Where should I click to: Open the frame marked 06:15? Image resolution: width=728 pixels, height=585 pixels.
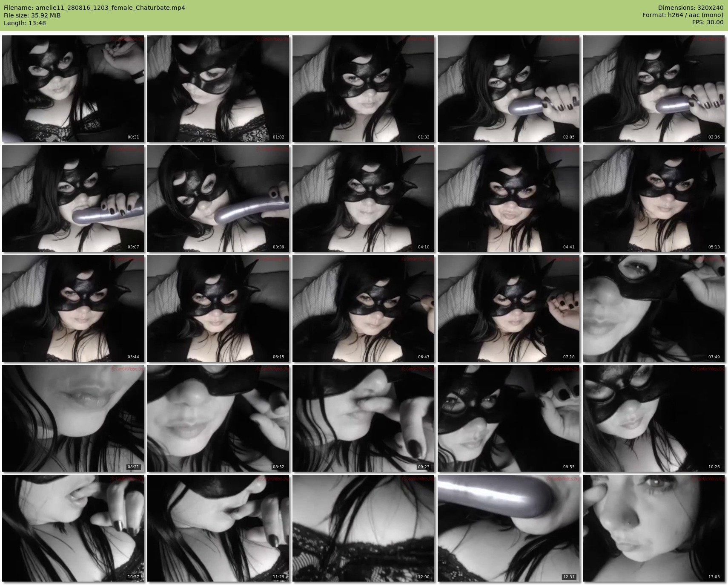click(x=218, y=308)
